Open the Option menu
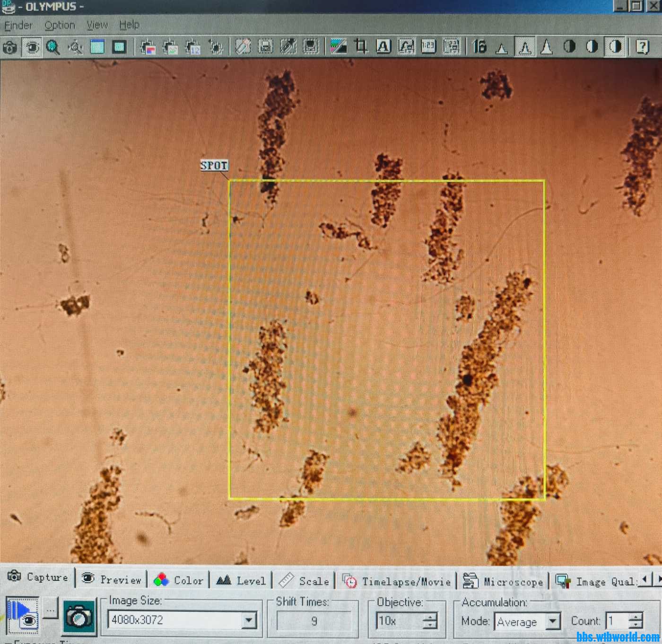662x644 pixels. (x=60, y=25)
